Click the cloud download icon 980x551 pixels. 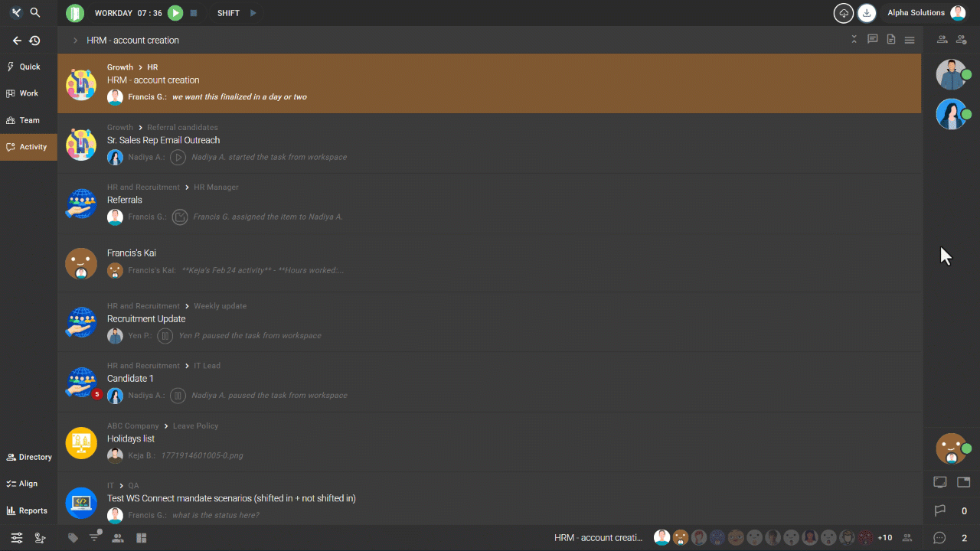coord(843,13)
